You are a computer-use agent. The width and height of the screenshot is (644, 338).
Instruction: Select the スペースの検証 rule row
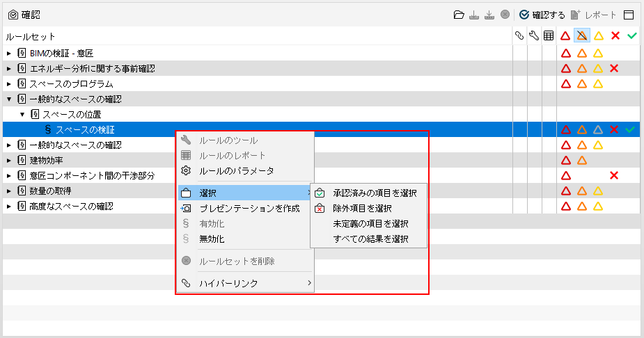pyautogui.click(x=321, y=129)
